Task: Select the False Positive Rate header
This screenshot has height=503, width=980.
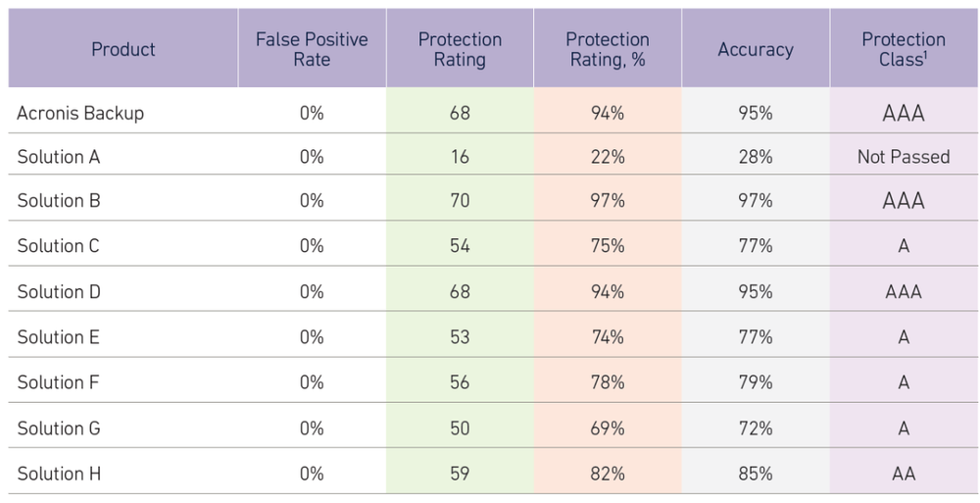Action: [x=312, y=49]
